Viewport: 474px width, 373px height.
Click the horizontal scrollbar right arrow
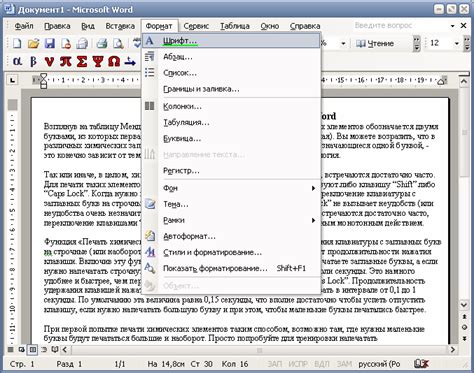[x=453, y=350]
